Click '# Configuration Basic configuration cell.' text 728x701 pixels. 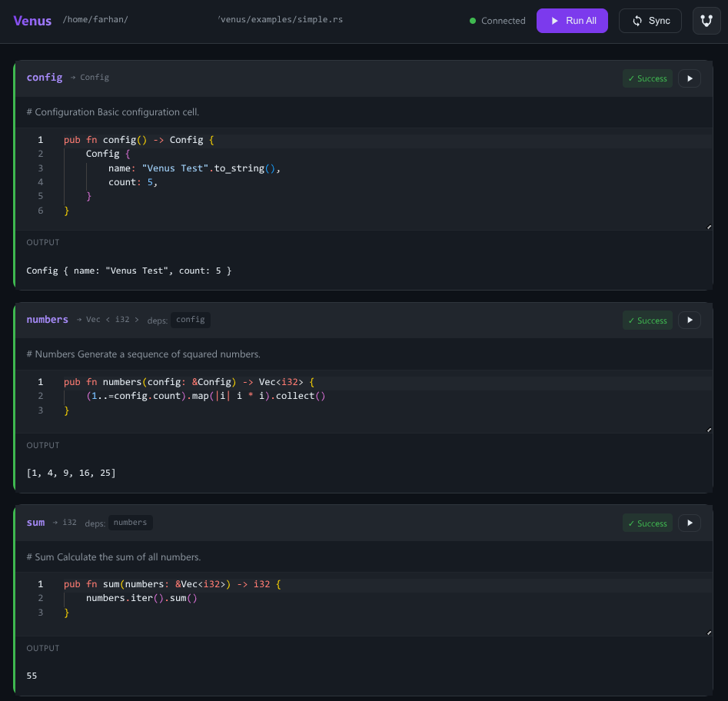pyautogui.click(x=113, y=112)
